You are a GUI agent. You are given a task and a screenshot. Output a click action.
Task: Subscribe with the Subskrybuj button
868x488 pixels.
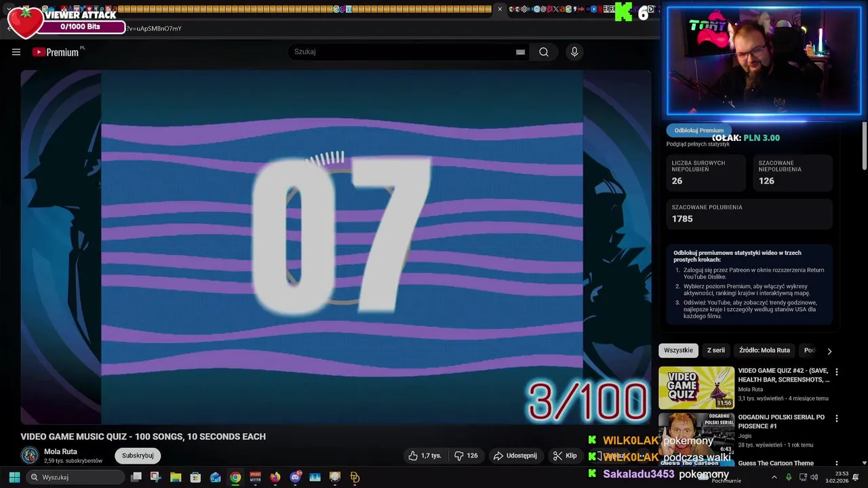(x=138, y=455)
